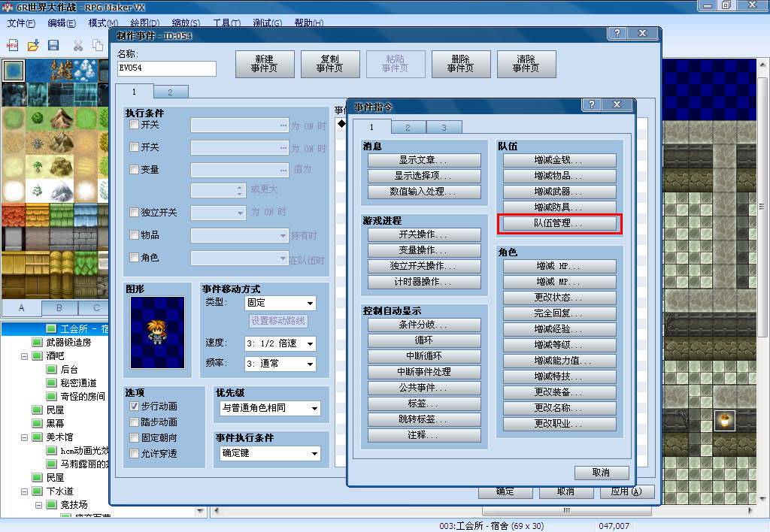Click 取消 in the 事件指令 dialog
770x532 pixels.
(x=602, y=473)
